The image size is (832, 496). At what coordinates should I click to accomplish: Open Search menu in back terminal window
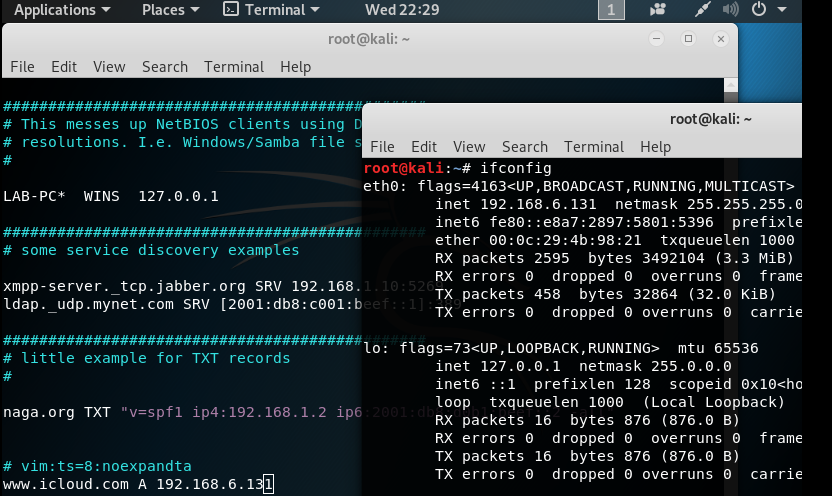[x=165, y=67]
